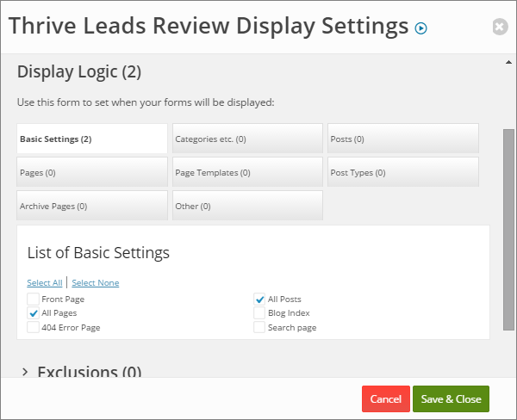
Task: Enable the Blog Index checkbox
Action: [259, 313]
